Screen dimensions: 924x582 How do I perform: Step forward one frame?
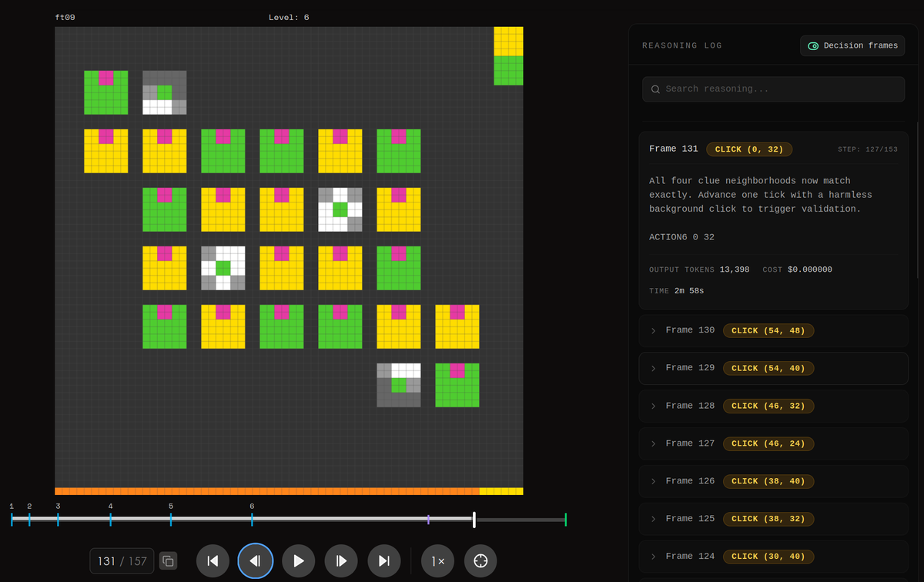(x=342, y=560)
